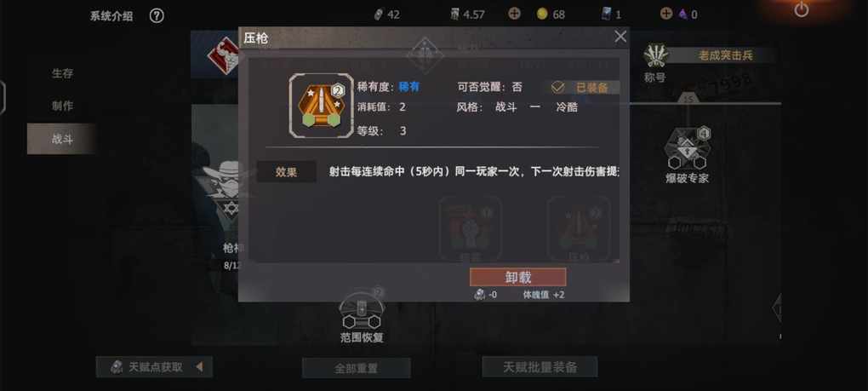Viewport: 868px width, 391px height.
Task: Click the 卸载 unequip button
Action: coord(517,277)
